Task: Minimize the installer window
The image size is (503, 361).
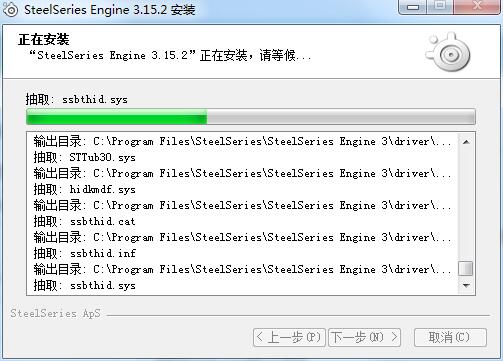Action: tap(413, 7)
